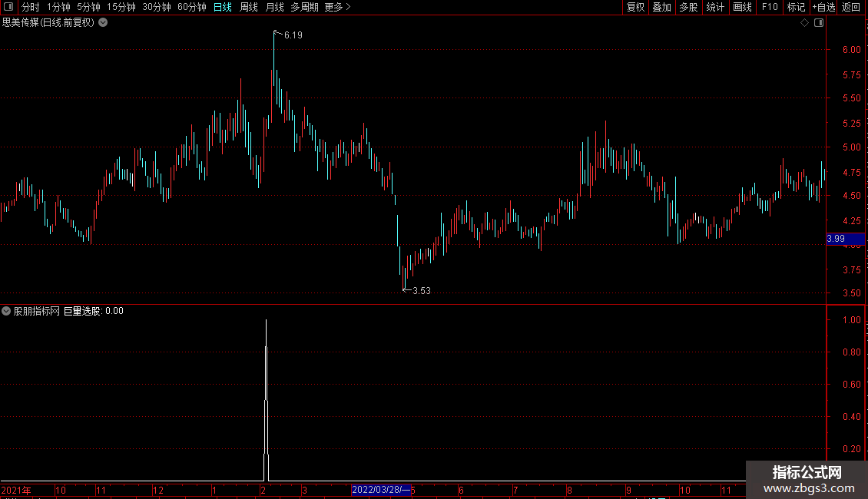The image size is (868, 499).
Task: Open dropdown next to 思美传媒 title
Action: tap(103, 23)
